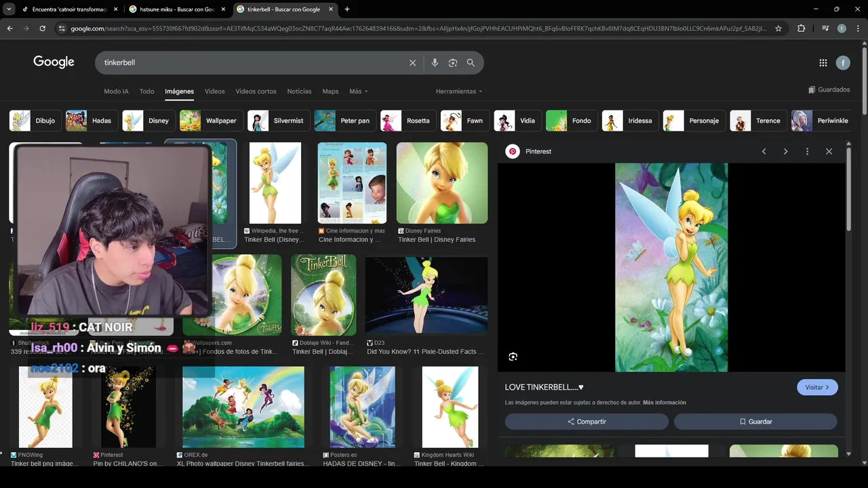
Task: Close the hatsune miku tab
Action: click(x=224, y=9)
